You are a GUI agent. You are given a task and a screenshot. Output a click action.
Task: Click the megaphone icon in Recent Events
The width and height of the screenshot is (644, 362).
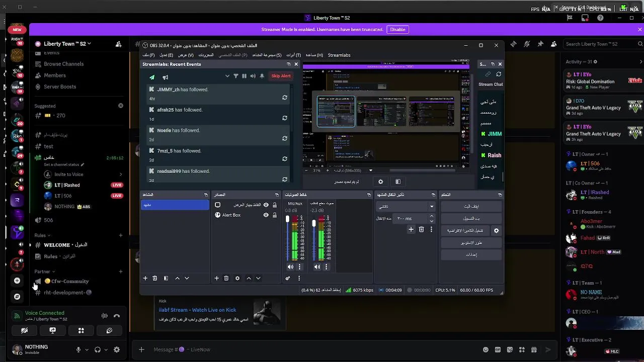click(x=165, y=77)
